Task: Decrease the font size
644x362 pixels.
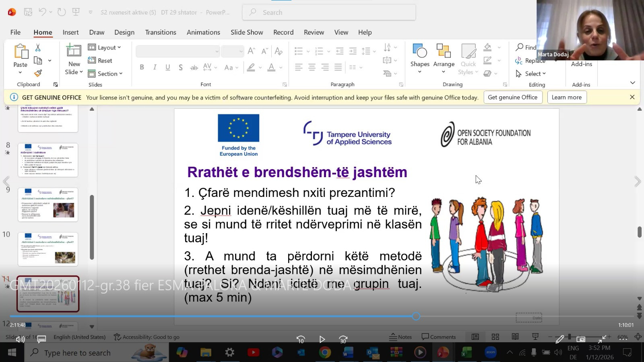Action: (264, 51)
